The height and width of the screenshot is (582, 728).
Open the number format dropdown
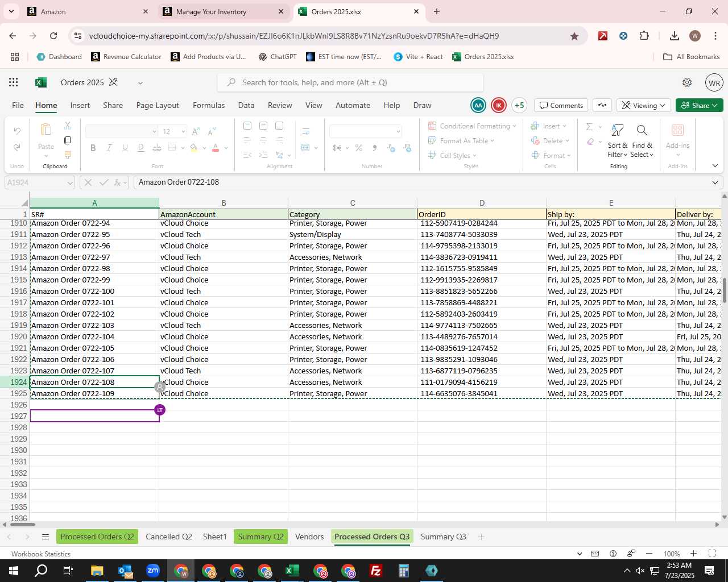(x=398, y=131)
